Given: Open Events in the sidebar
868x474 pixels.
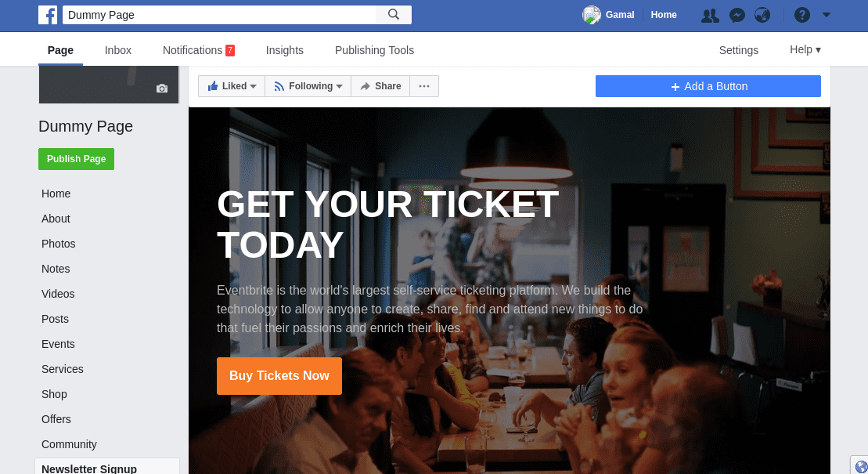Looking at the screenshot, I should 58,344.
